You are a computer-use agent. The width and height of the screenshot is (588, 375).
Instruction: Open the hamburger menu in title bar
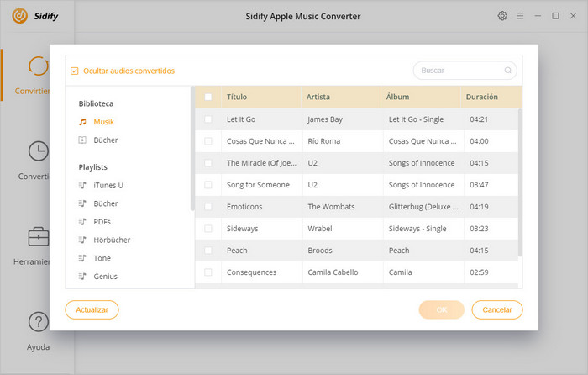pyautogui.click(x=520, y=16)
